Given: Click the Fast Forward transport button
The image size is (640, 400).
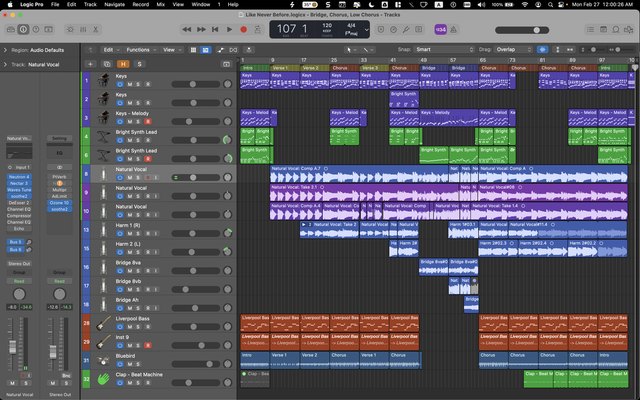Looking at the screenshot, I should pos(201,29).
